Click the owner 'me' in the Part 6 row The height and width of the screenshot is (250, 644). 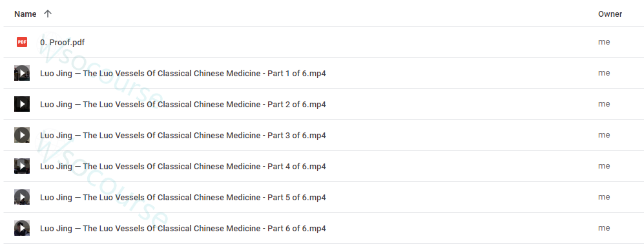point(604,228)
